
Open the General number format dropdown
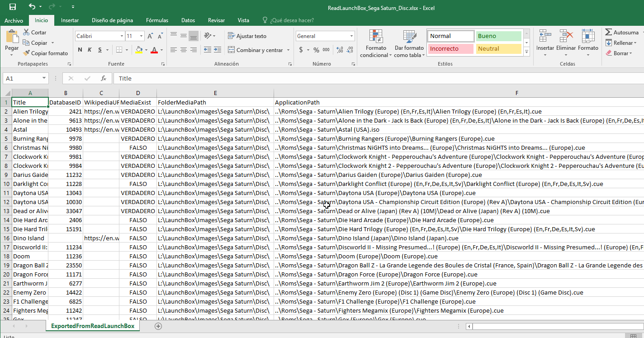(351, 36)
